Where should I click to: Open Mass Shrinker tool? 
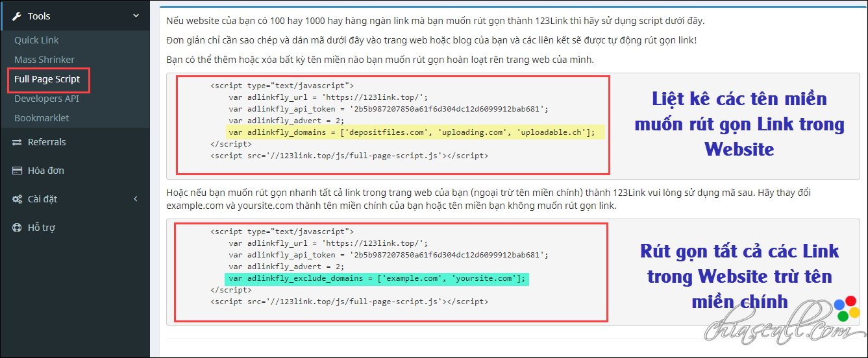(x=44, y=60)
